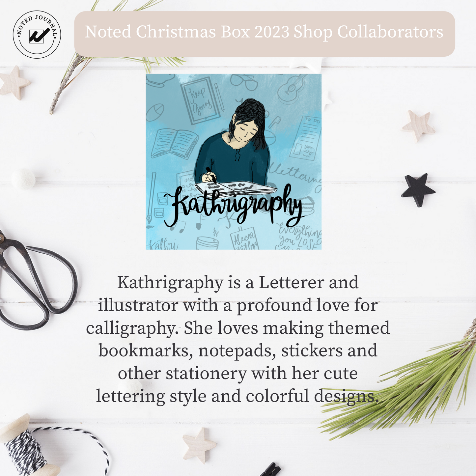Click the computer mouse sketch
Screen dimensions: 476x476
click(155, 112)
